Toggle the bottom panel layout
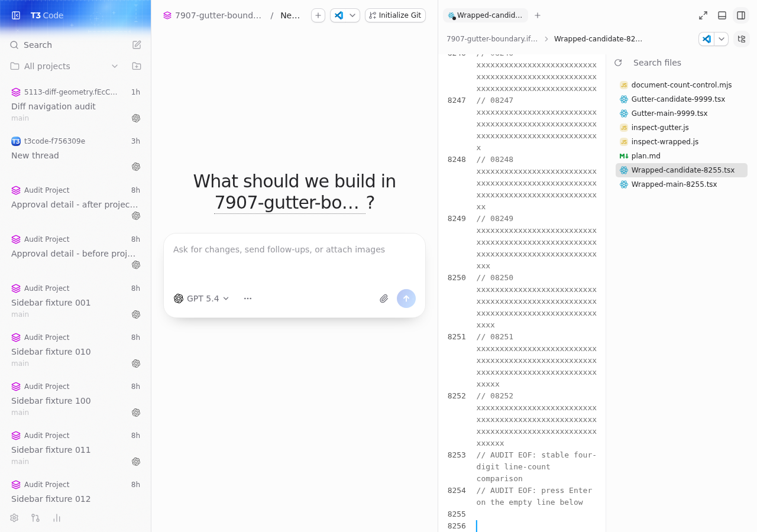This screenshot has width=757, height=532. pyautogui.click(x=722, y=15)
